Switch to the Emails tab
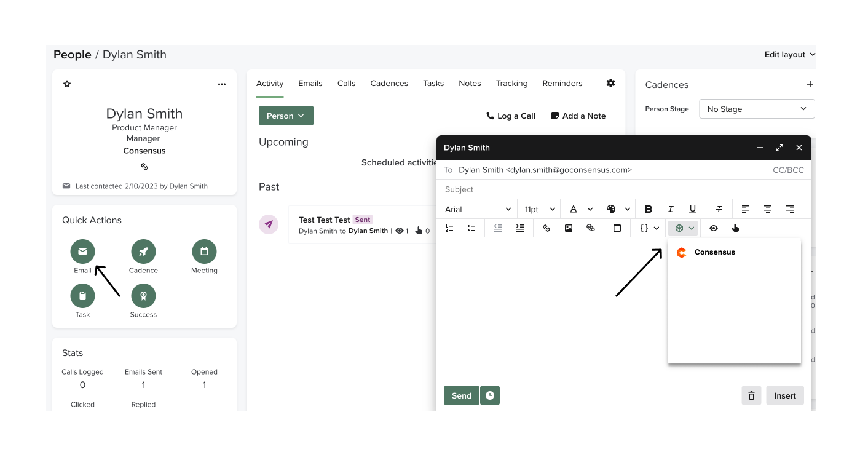868x476 pixels. (310, 84)
